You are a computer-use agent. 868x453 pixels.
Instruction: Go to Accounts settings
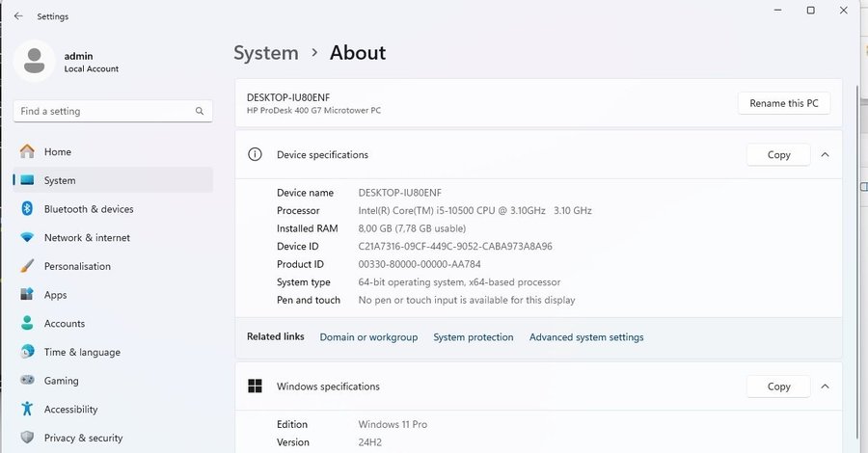pos(64,324)
